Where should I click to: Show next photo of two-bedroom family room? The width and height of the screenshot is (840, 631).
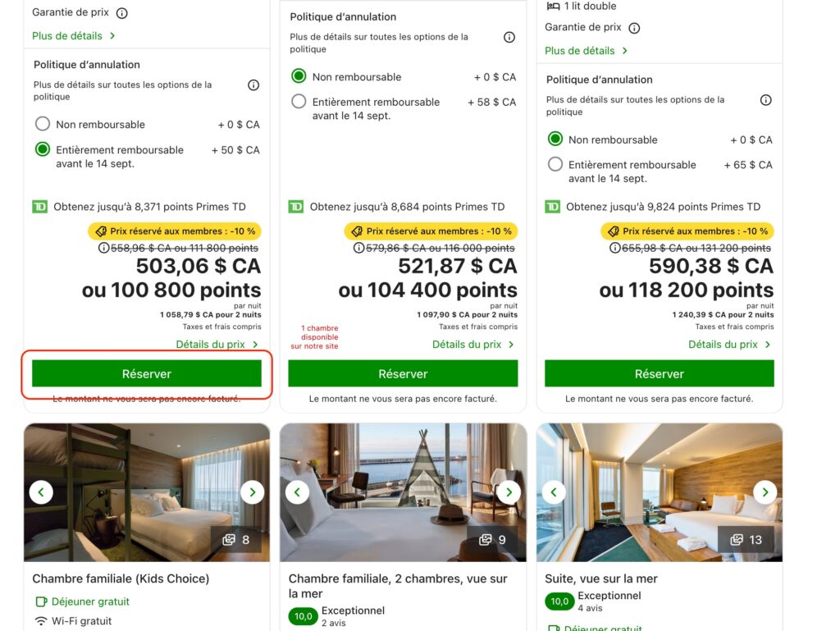tap(509, 492)
